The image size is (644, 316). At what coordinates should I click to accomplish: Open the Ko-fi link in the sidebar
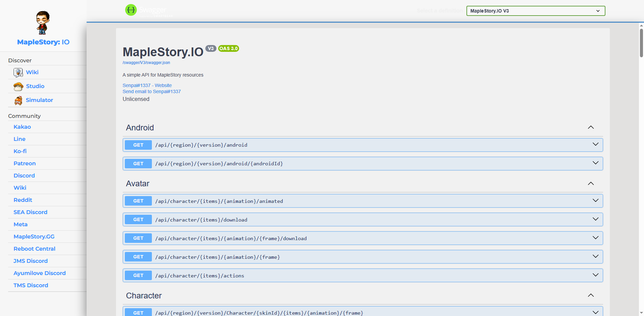(20, 151)
